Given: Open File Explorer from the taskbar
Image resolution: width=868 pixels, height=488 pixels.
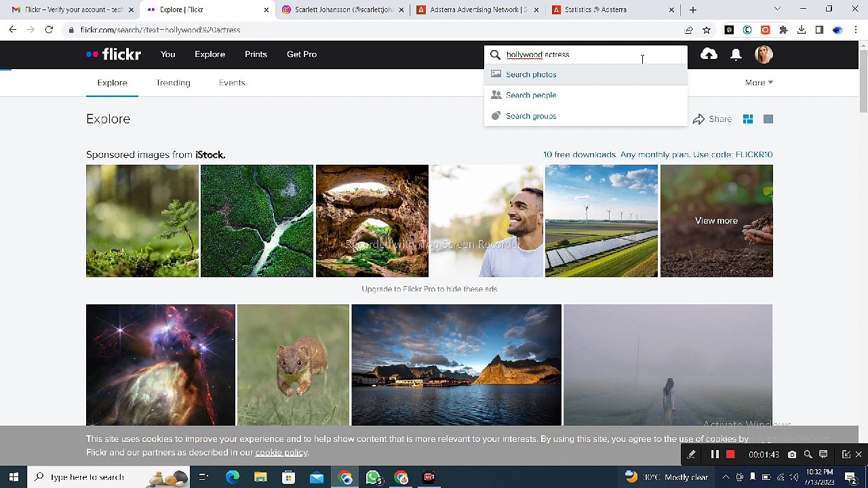Looking at the screenshot, I should pyautogui.click(x=260, y=477).
